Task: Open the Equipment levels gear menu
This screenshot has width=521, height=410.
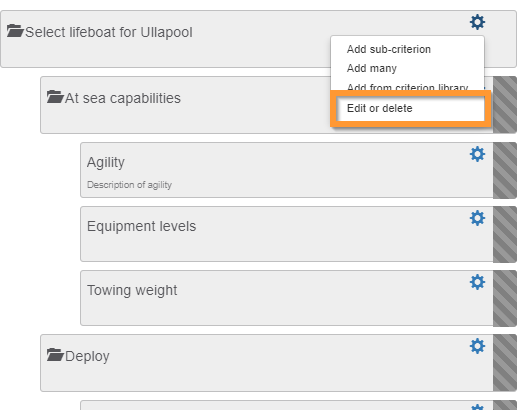Action: (x=477, y=218)
